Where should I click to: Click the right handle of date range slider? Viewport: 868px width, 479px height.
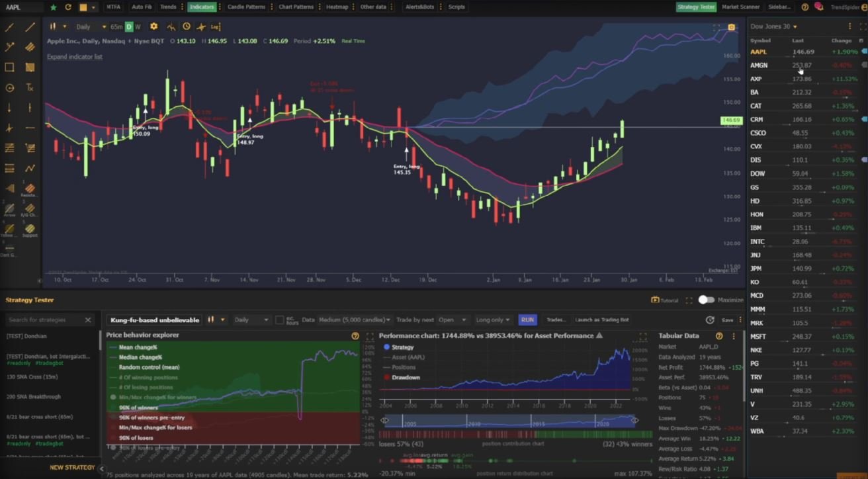tap(634, 421)
